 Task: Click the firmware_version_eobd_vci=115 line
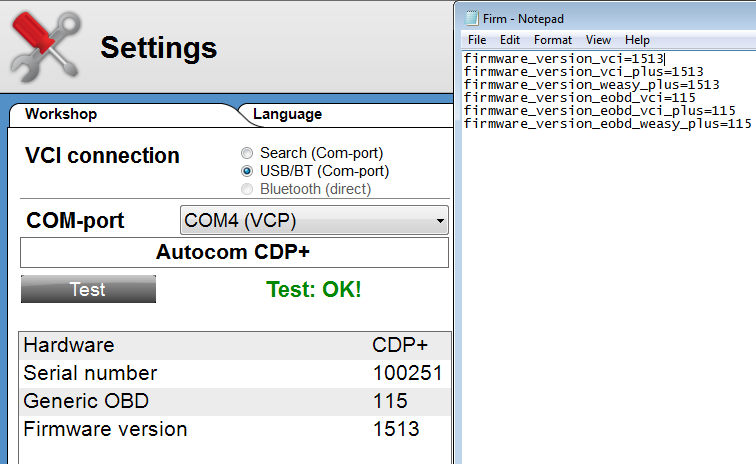pyautogui.click(x=580, y=98)
